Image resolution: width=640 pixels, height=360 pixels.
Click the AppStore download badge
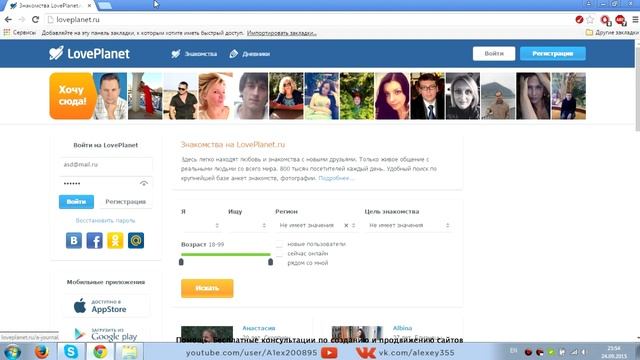pos(106,306)
